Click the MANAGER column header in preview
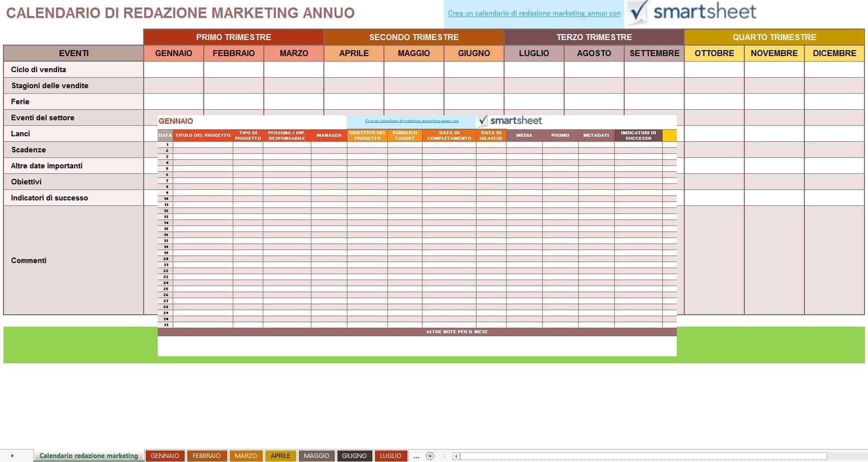 coord(329,135)
